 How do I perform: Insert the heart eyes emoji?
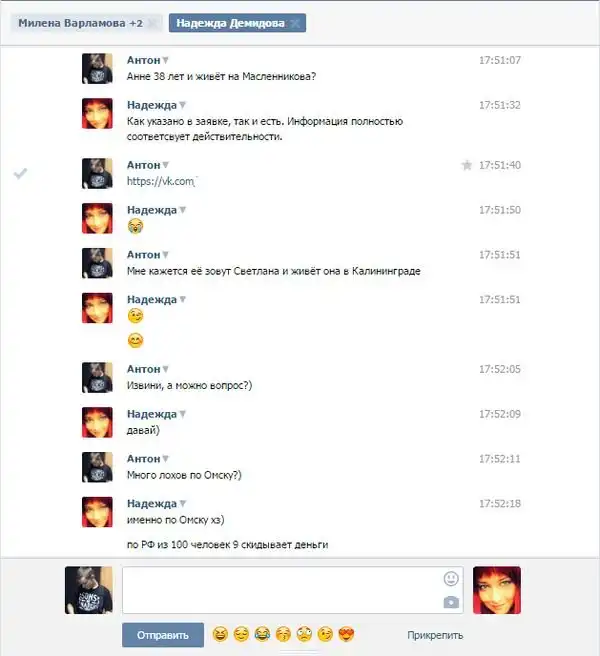[346, 635]
